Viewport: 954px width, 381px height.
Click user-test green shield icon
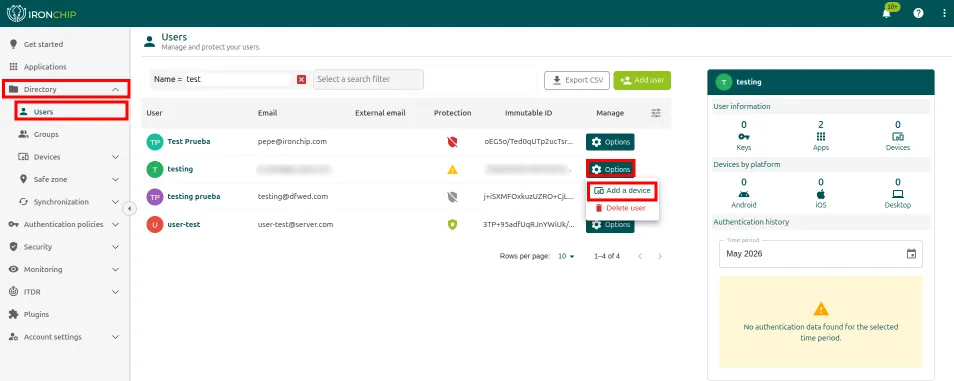pos(452,225)
